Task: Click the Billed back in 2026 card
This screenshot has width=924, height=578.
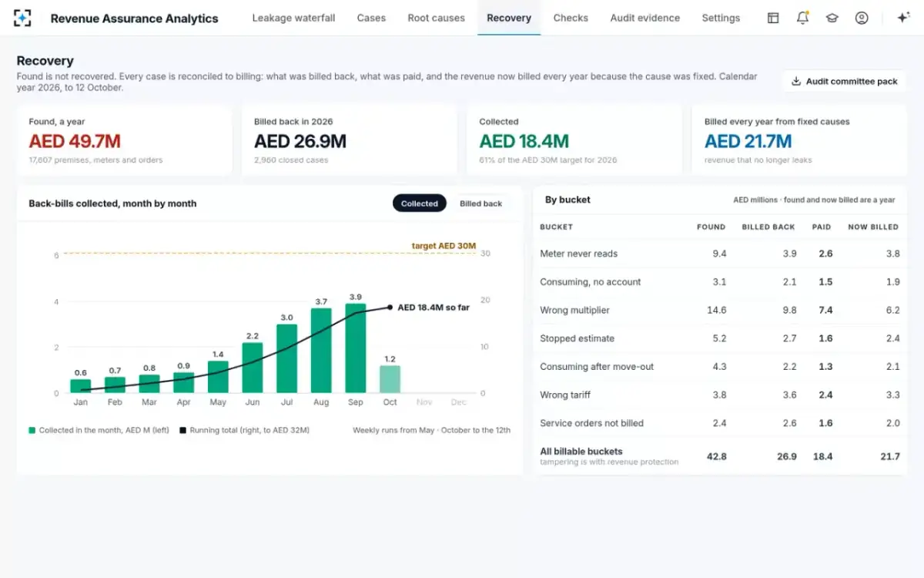Action: click(349, 141)
